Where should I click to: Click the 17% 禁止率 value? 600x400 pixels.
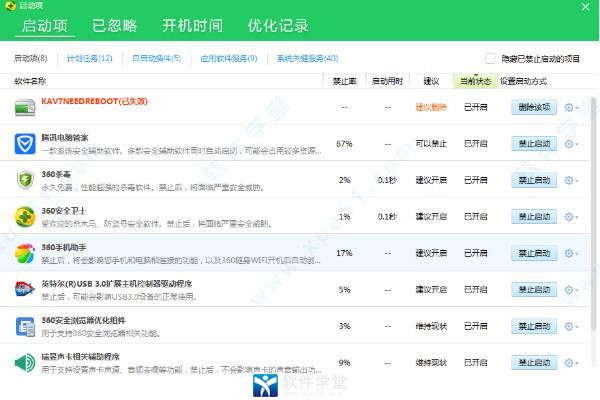pos(344,253)
